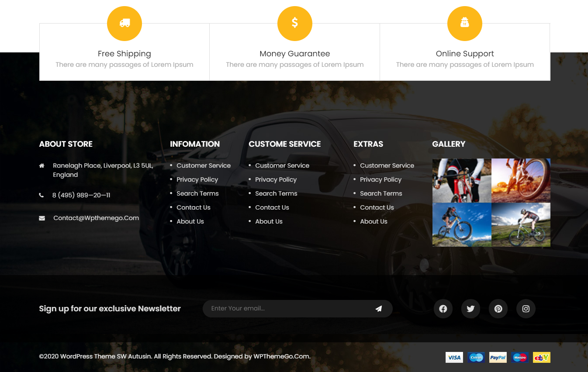This screenshot has height=372, width=588.
Task: Click the phone icon in About Store
Action: pyautogui.click(x=42, y=195)
